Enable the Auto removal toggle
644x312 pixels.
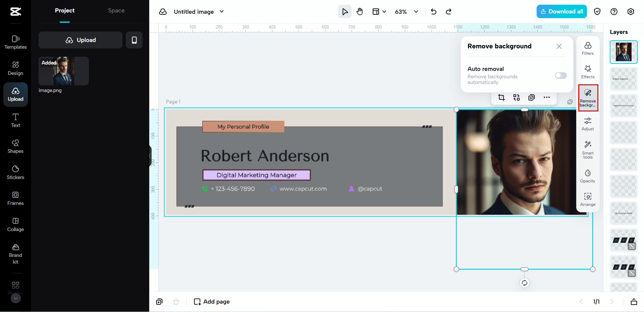560,76
